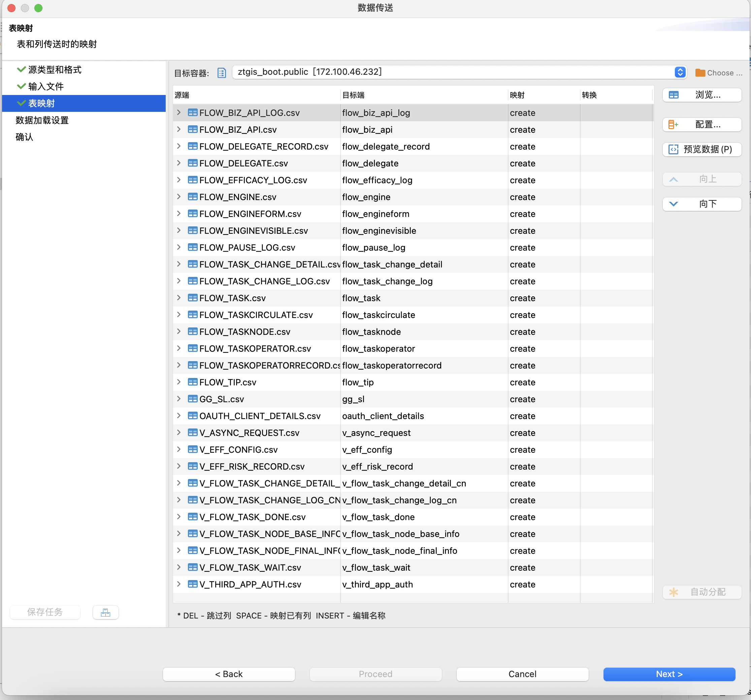The height and width of the screenshot is (700, 751).
Task: Click the 浏览 browse table icon button
Action: 673,95
